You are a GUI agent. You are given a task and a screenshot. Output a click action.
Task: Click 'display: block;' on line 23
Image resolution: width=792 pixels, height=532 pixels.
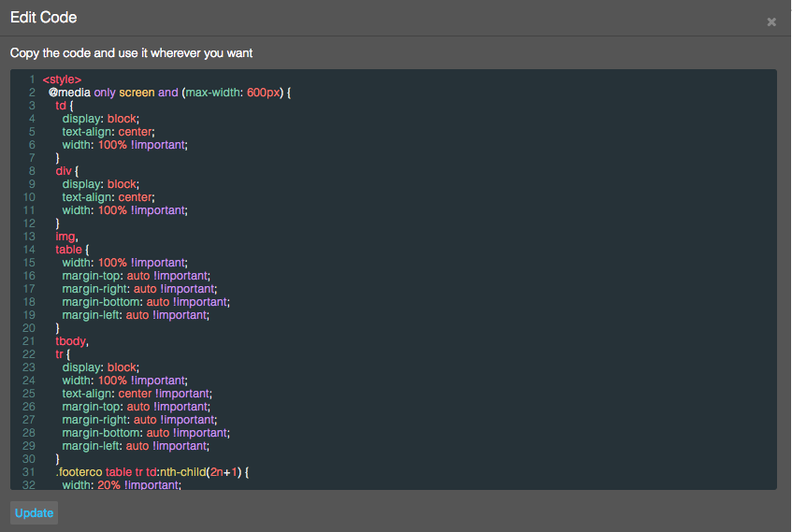point(100,367)
